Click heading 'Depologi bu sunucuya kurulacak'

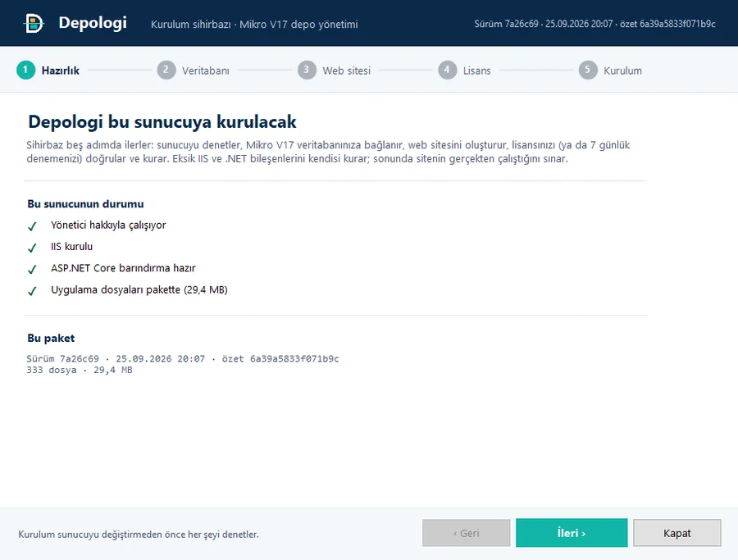click(162, 121)
